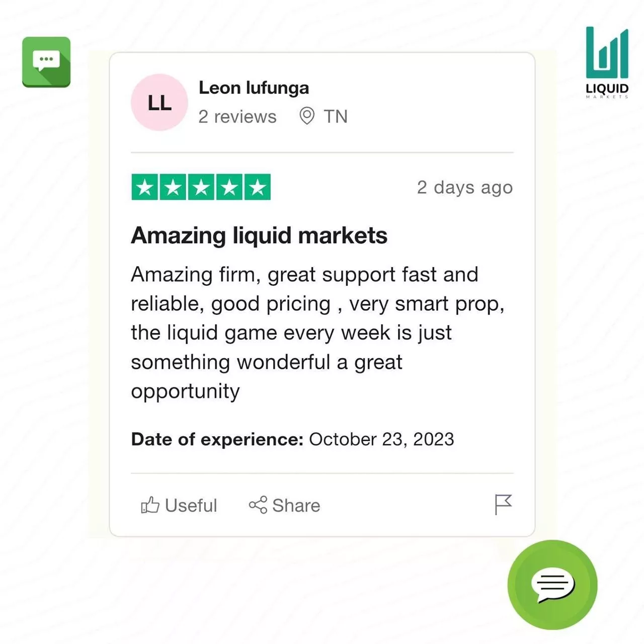644x644 pixels.
Task: Click the second green rating star
Action: pyautogui.click(x=173, y=187)
